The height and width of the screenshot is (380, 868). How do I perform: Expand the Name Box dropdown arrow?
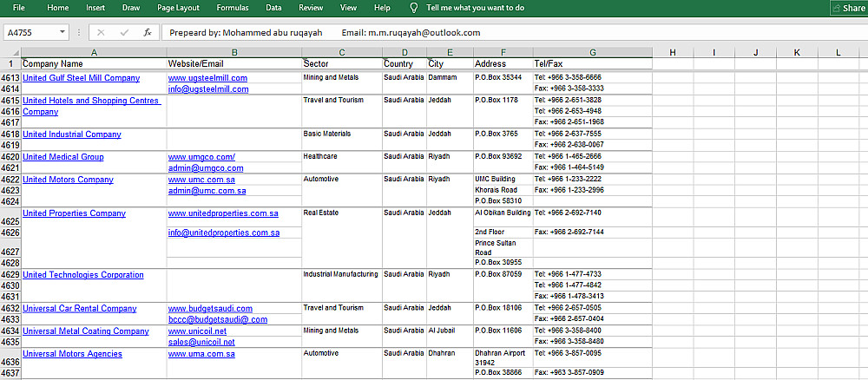[x=62, y=33]
